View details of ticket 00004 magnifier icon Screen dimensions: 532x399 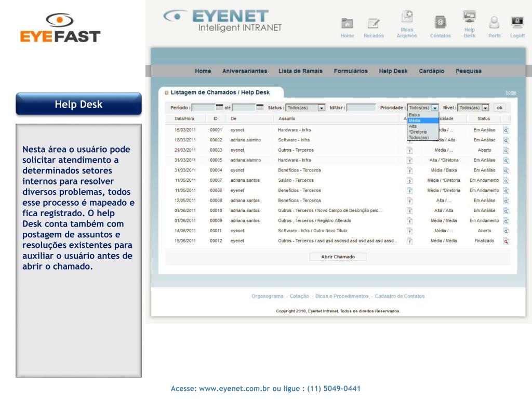(506, 170)
